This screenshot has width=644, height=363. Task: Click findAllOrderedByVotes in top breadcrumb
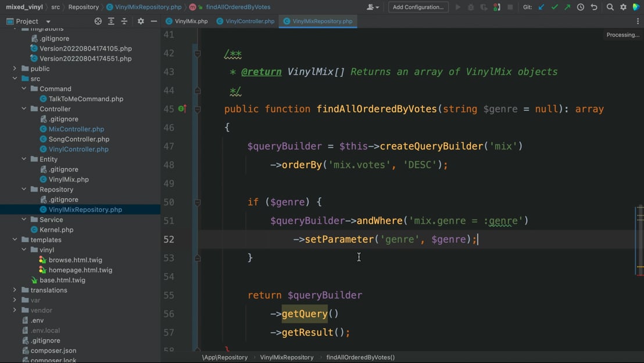pos(238,7)
